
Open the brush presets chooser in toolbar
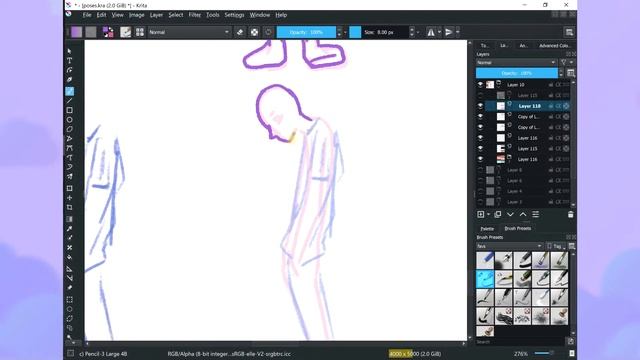pos(140,32)
